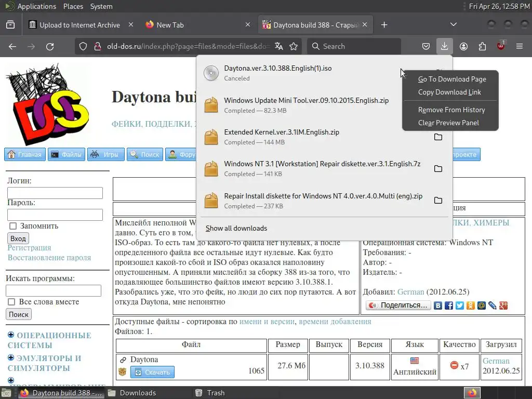Switch to Upload to Internet Archive tab

click(x=79, y=25)
